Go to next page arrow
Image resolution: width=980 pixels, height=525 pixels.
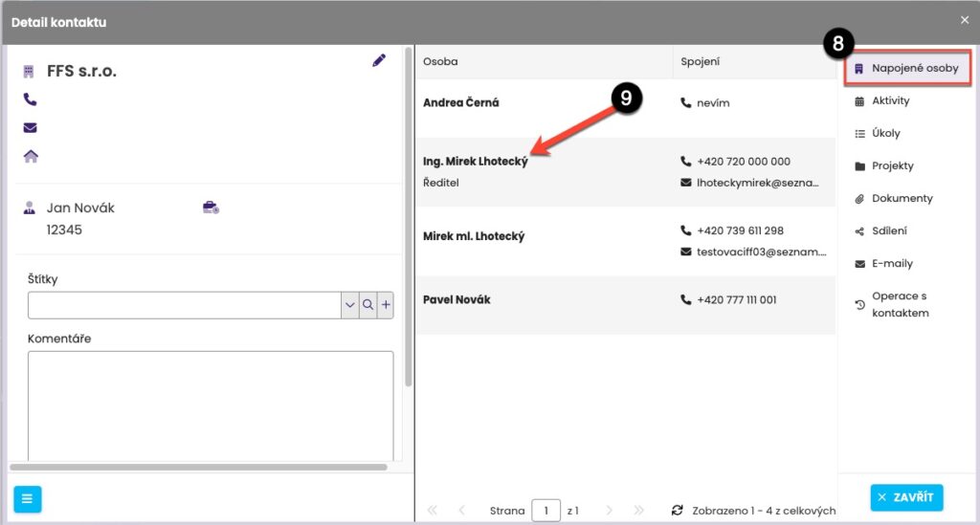609,510
